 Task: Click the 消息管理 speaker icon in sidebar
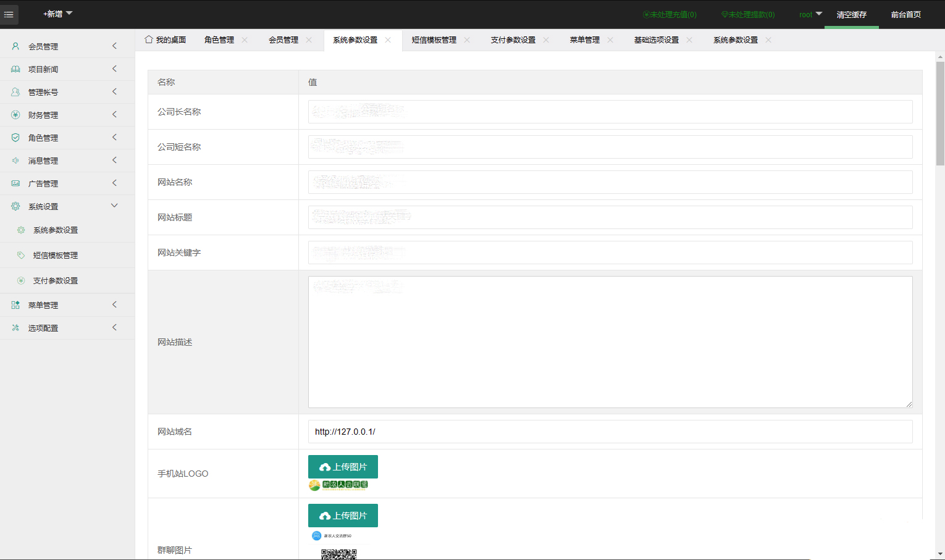(15, 161)
